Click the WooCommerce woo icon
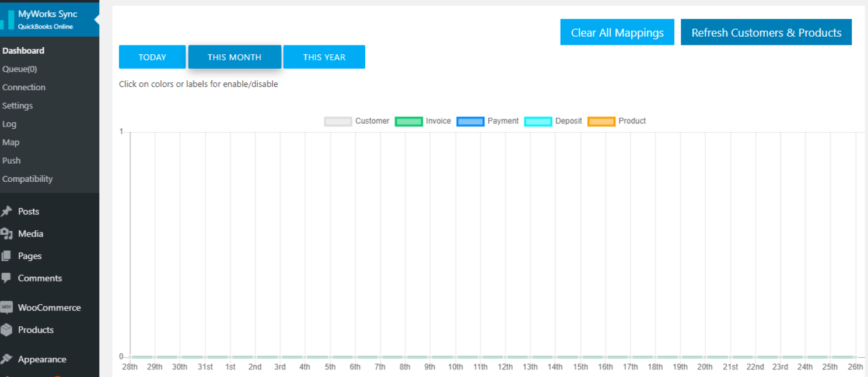 [x=6, y=308]
